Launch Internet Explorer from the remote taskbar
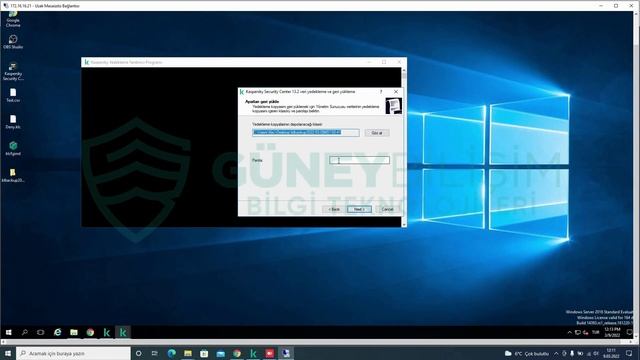 click(x=58, y=333)
